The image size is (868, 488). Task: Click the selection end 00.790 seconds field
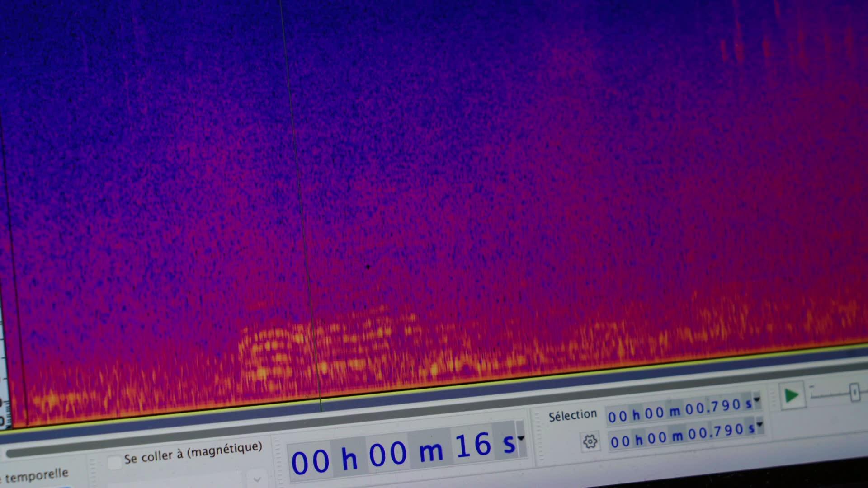[x=716, y=432]
